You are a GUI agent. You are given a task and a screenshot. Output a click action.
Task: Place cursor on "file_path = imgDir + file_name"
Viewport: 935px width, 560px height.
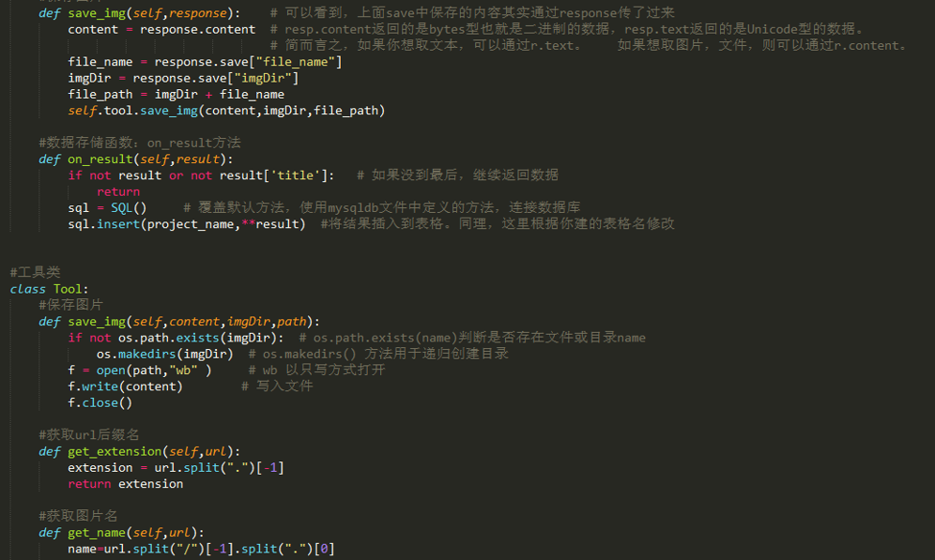click(176, 95)
